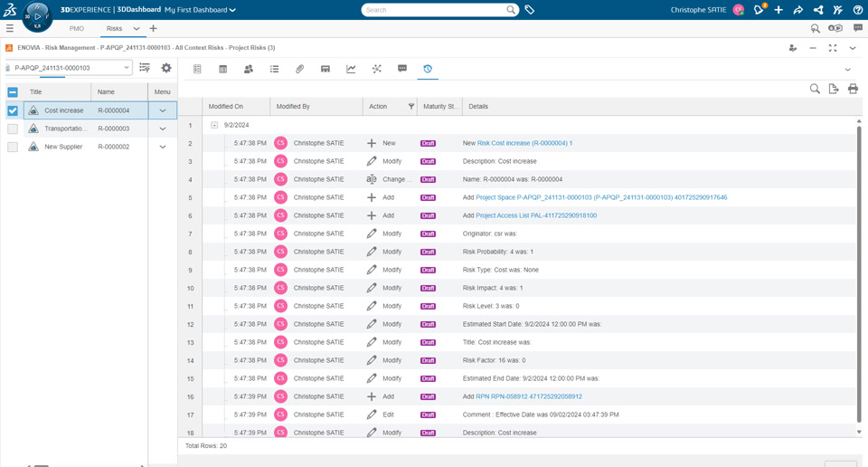Check the New Supplier risk checkbox
The image size is (868, 467).
(13, 147)
